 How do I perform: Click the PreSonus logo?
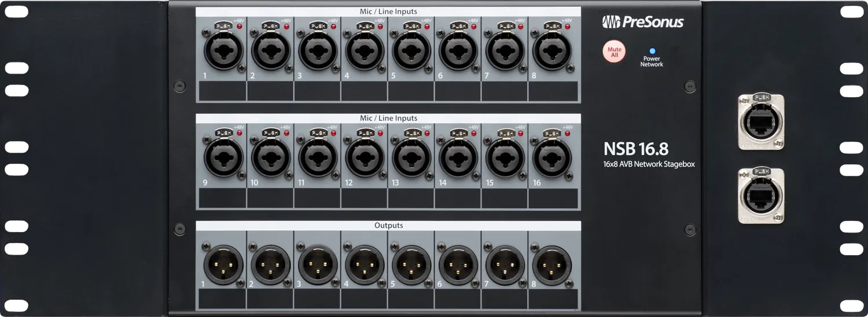click(x=643, y=22)
